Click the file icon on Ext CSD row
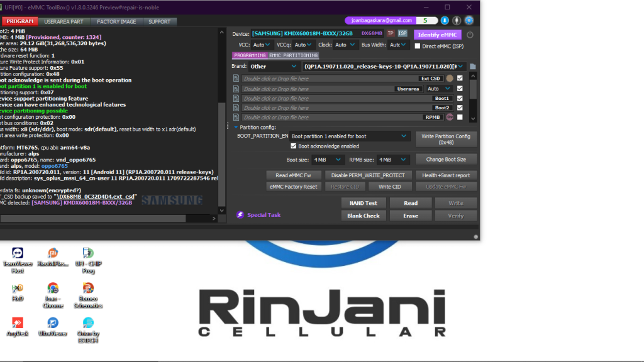The height and width of the screenshot is (362, 644). pyautogui.click(x=236, y=79)
